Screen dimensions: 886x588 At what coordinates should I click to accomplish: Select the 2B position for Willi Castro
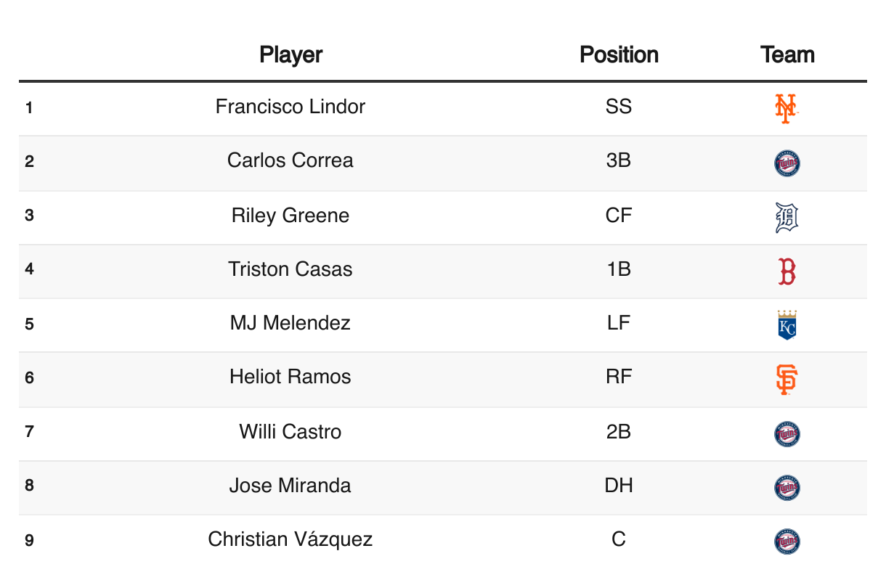pyautogui.click(x=619, y=431)
